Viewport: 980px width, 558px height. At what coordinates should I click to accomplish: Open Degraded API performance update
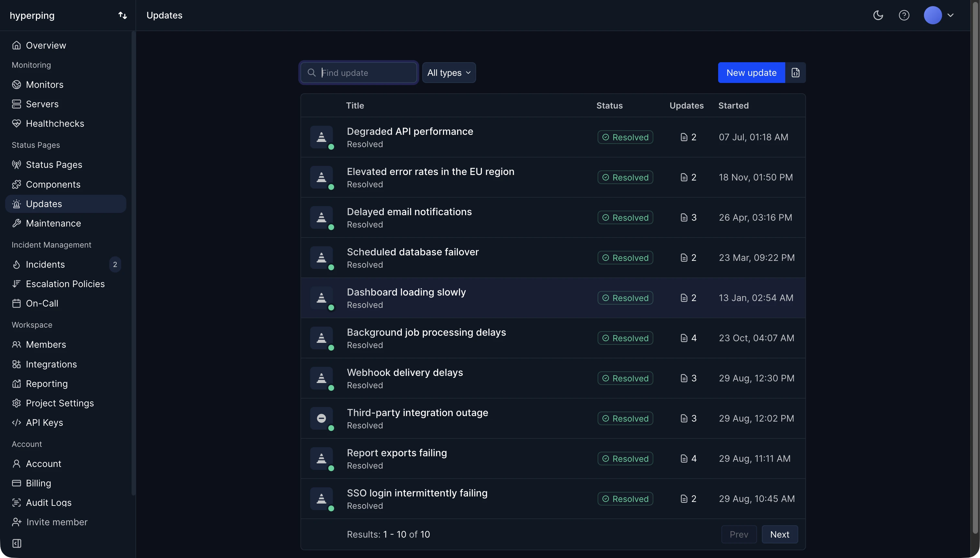(x=553, y=137)
